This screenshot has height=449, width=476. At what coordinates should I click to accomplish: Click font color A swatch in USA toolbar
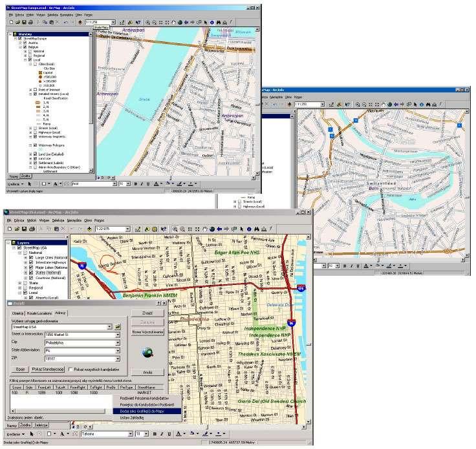pyautogui.click(x=178, y=434)
